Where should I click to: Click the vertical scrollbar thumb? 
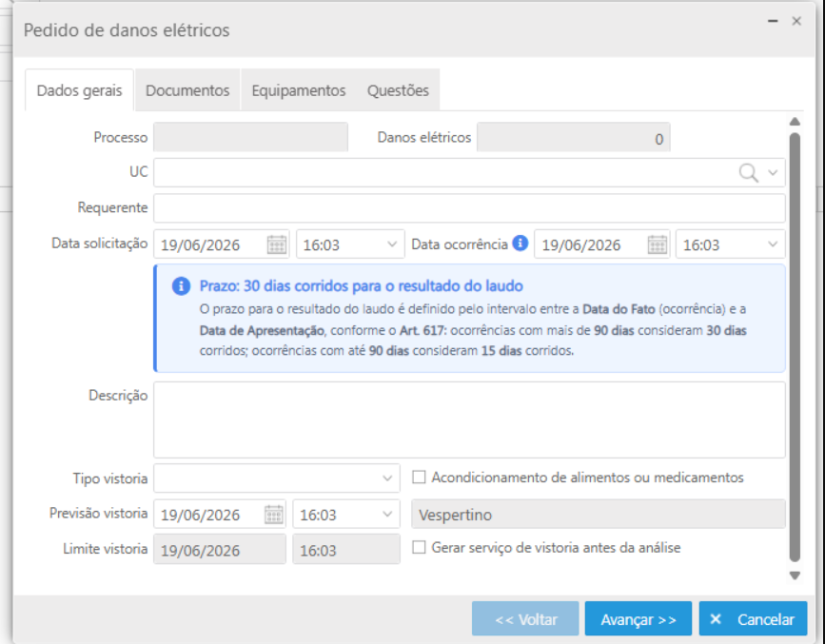pos(795,347)
